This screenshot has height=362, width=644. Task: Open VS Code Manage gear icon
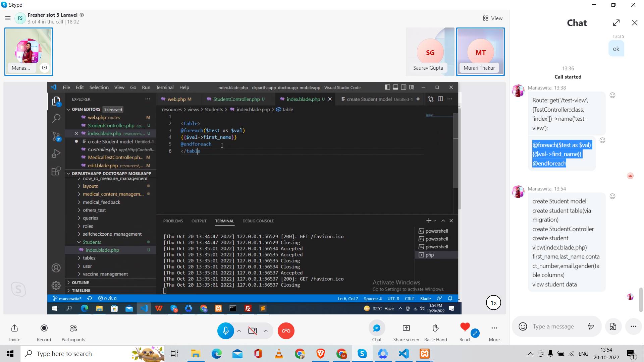coord(56,285)
